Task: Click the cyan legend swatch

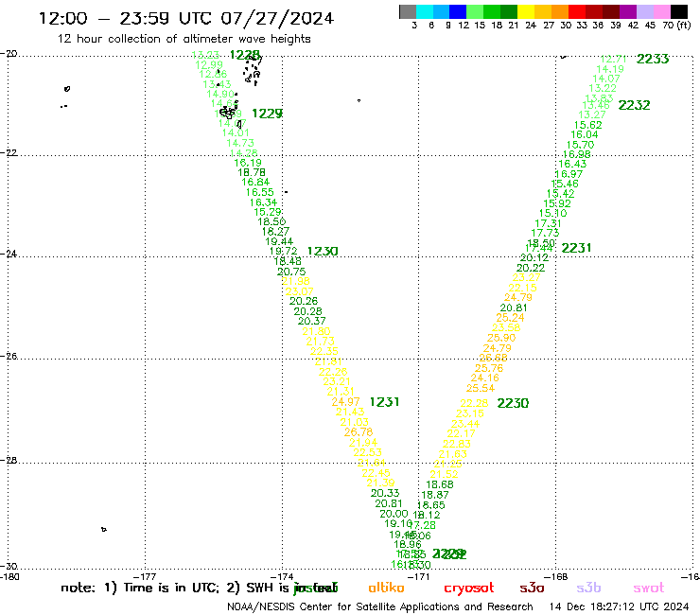Action: [425, 11]
